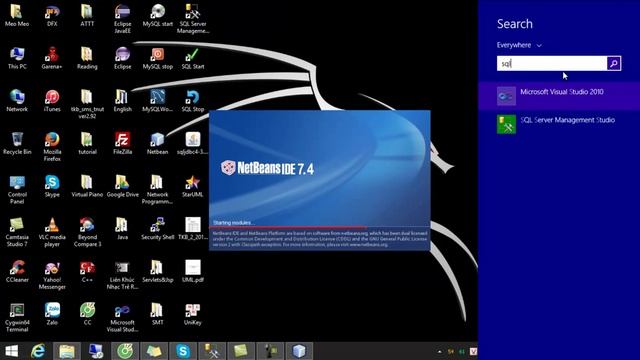Launch Netbean desktop shortcut

[x=158, y=143]
